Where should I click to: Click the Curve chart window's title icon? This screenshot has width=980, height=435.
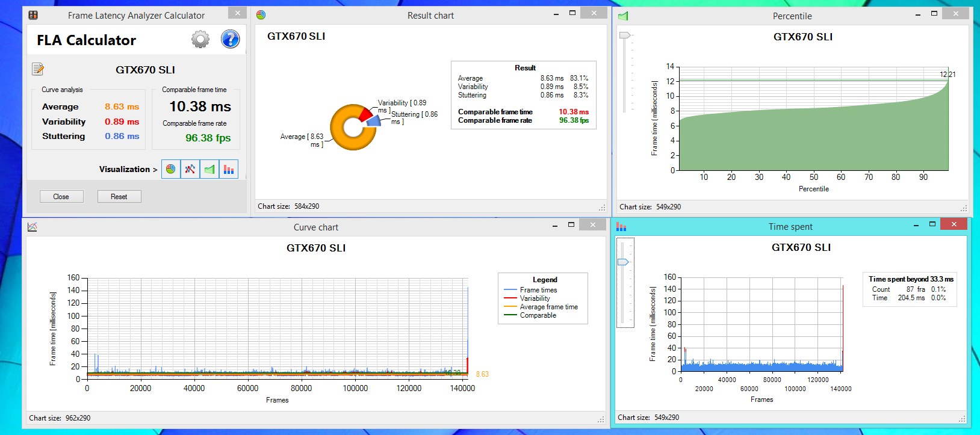pyautogui.click(x=33, y=227)
